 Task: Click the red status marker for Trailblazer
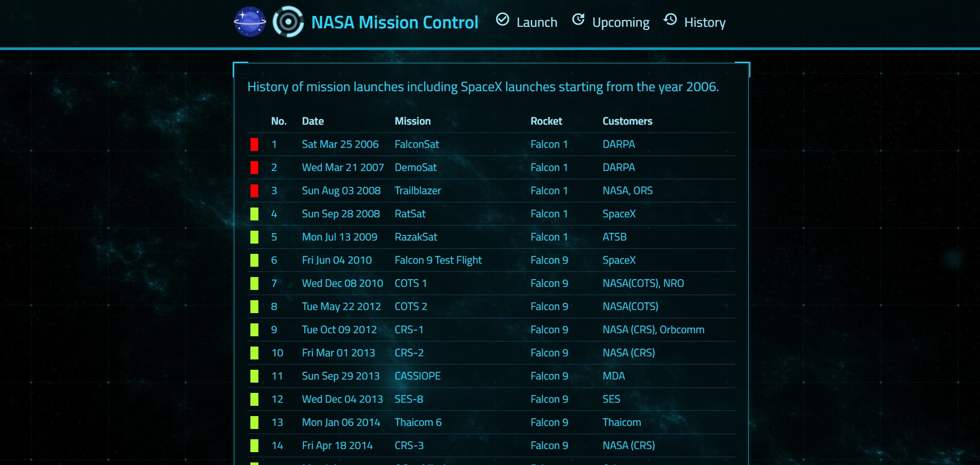point(254,191)
